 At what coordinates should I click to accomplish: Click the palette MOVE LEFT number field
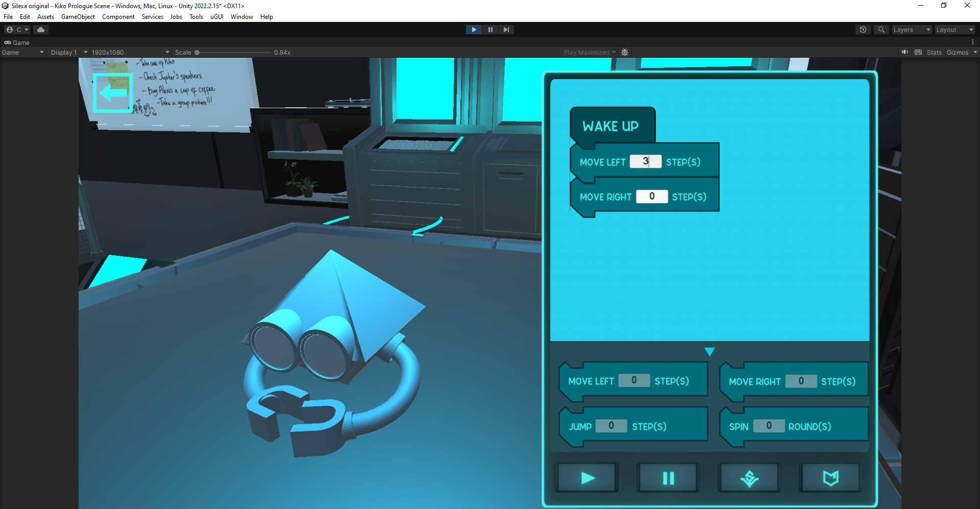coord(634,380)
